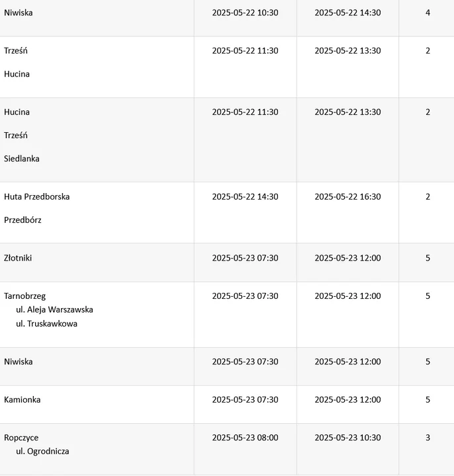Click duration value 3 in Ropczyce row
Screen dimensions: 454x476
(428, 438)
